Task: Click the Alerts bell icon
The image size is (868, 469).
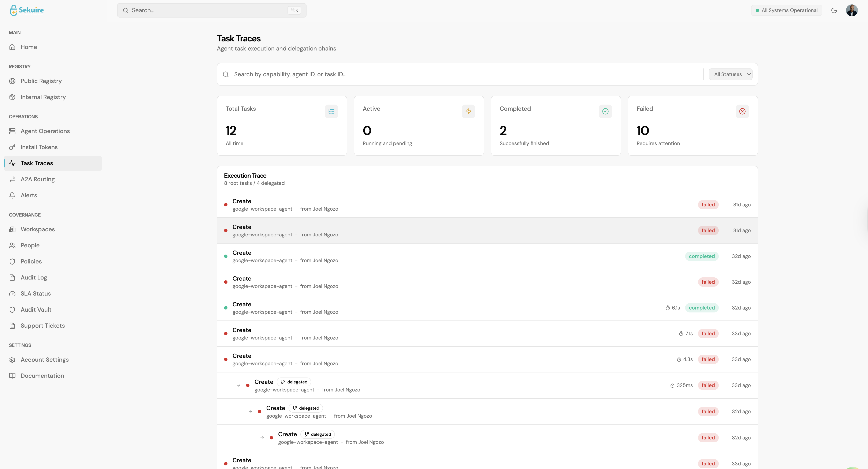Action: tap(12, 195)
